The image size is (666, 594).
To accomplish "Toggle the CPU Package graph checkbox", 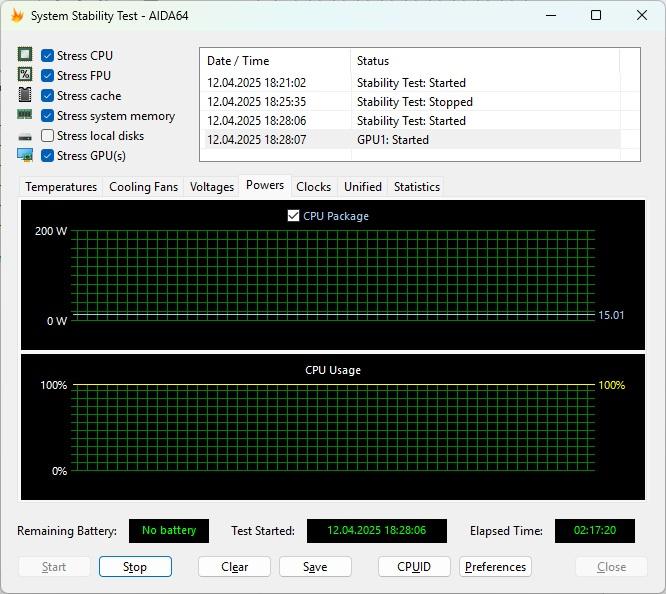I will tap(293, 216).
